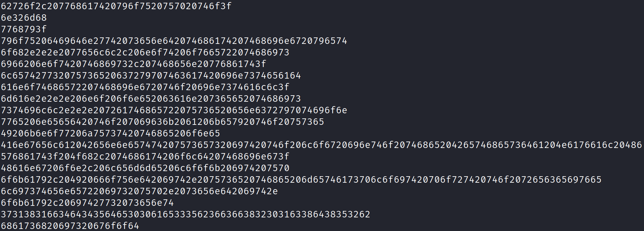This screenshot has width=644, height=231.
Task: Click the hex line starting 616e6f74
Action: coord(145,87)
